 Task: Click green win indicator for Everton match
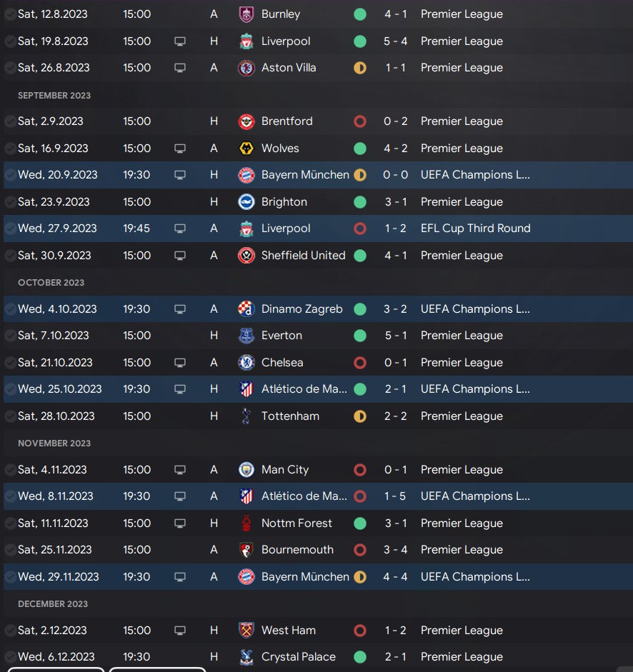coord(360,336)
